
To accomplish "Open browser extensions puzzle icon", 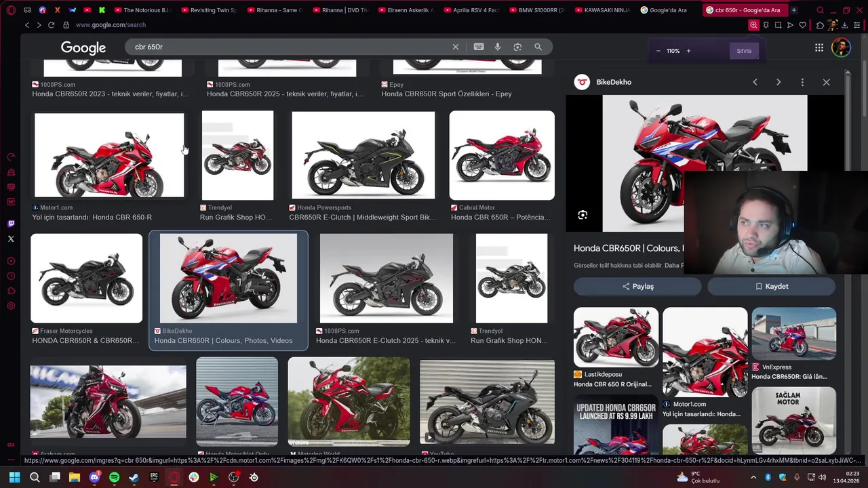I will (820, 25).
